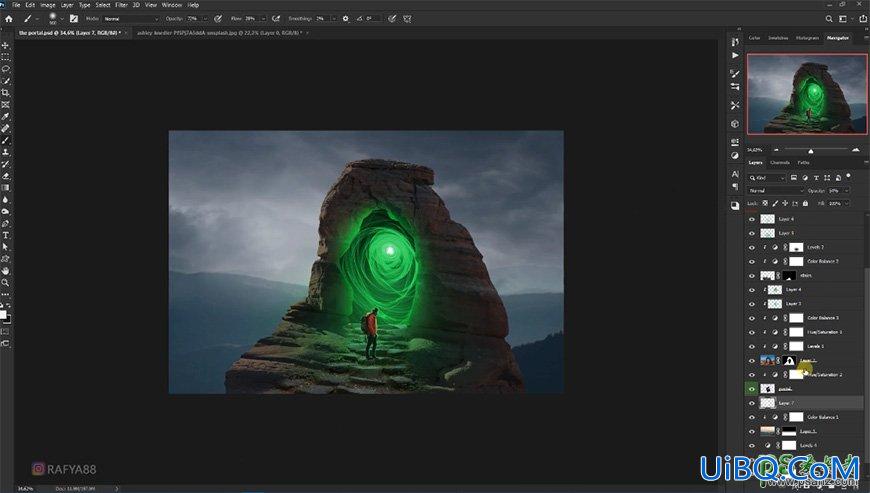The width and height of the screenshot is (870, 493).
Task: Select the Layer 7 row in Layers
Action: coord(805,403)
